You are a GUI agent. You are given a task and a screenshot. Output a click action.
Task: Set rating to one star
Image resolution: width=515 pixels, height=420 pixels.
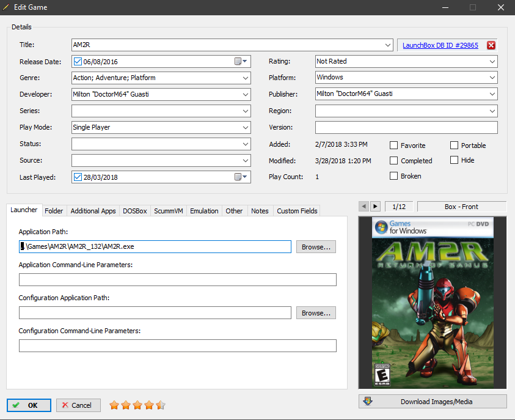point(114,405)
